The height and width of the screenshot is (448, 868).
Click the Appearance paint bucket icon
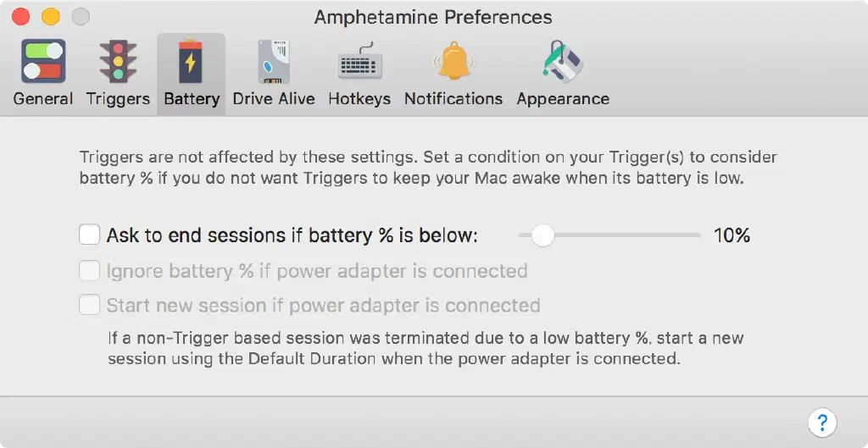tap(563, 61)
